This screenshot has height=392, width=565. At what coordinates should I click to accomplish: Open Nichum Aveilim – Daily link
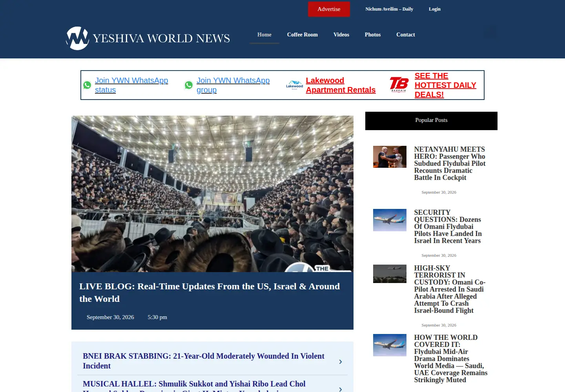[389, 9]
